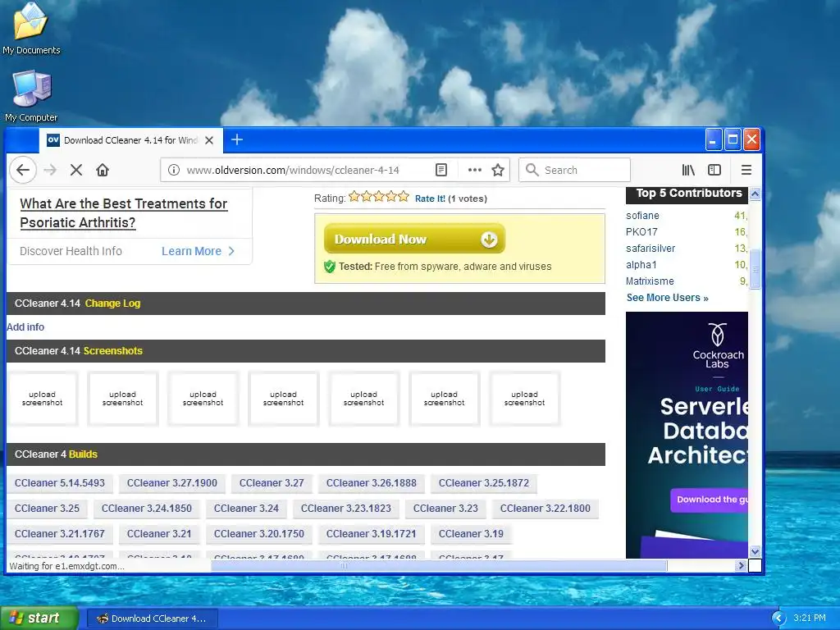Click the vertical scrollbar down arrow
Image resolution: width=840 pixels, height=630 pixels.
[x=755, y=551]
